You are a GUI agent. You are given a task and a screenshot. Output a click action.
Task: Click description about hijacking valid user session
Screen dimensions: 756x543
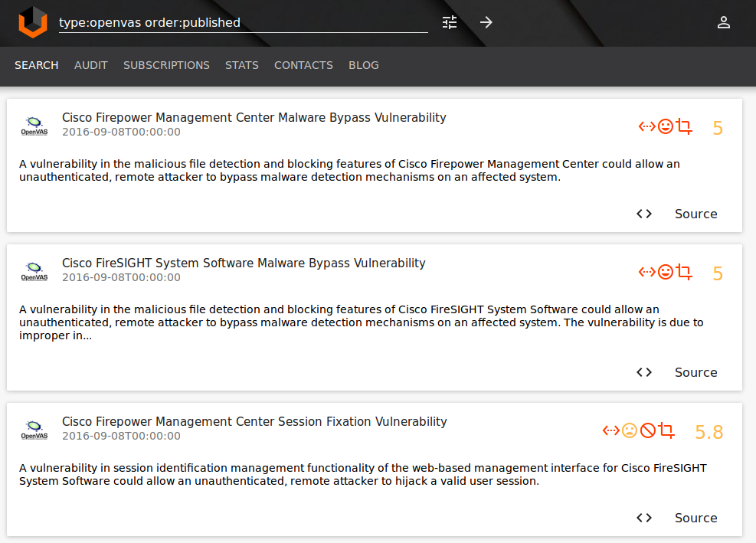coord(363,475)
